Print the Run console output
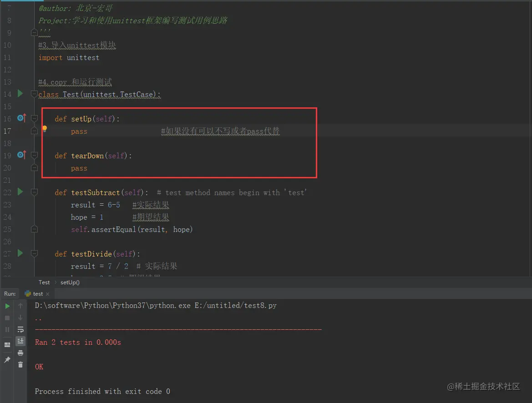This screenshot has width=532, height=403. pyautogui.click(x=20, y=353)
